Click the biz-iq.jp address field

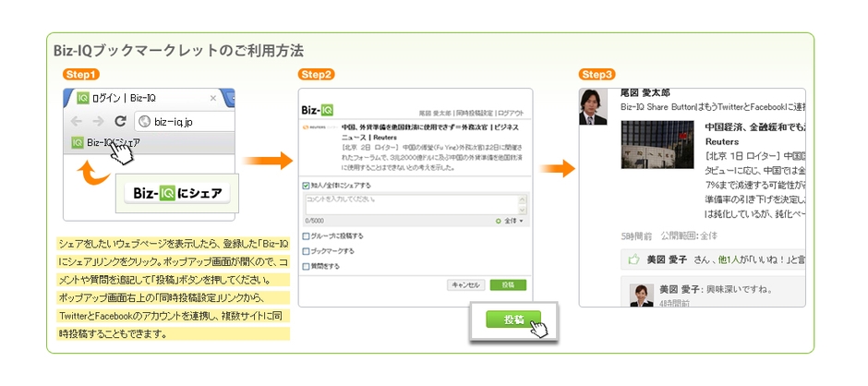coord(185,121)
